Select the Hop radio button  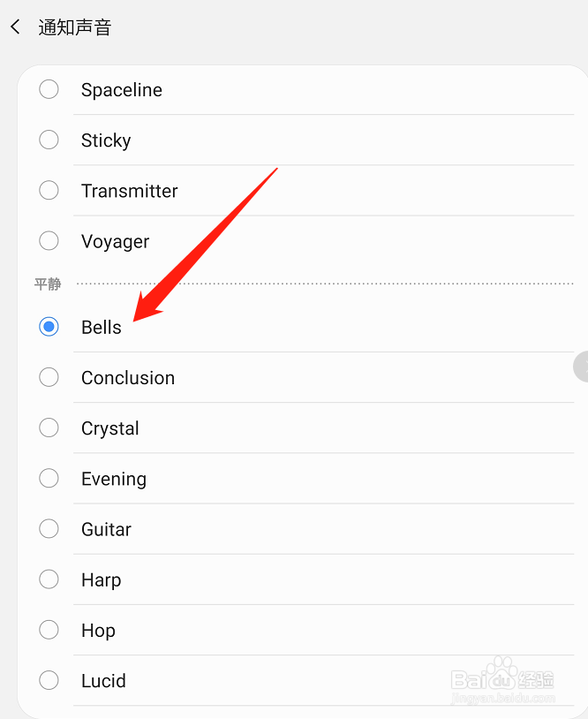pos(49,630)
